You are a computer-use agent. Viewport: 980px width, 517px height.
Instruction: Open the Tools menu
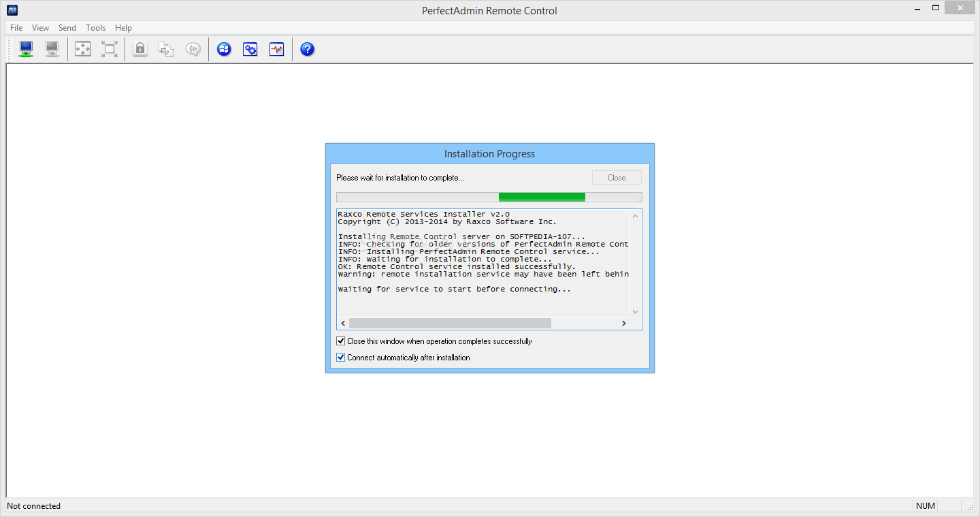click(x=95, y=28)
